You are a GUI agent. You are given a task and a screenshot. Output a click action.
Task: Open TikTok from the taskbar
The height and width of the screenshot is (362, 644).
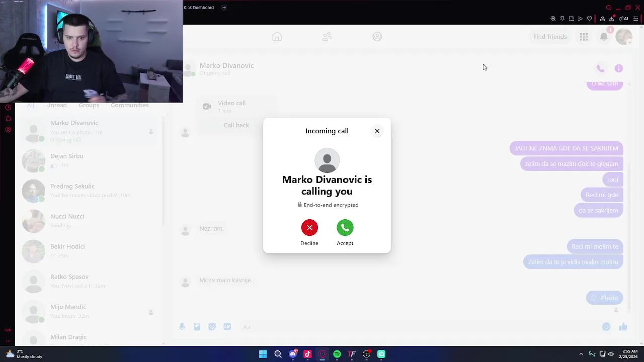pyautogui.click(x=307, y=354)
